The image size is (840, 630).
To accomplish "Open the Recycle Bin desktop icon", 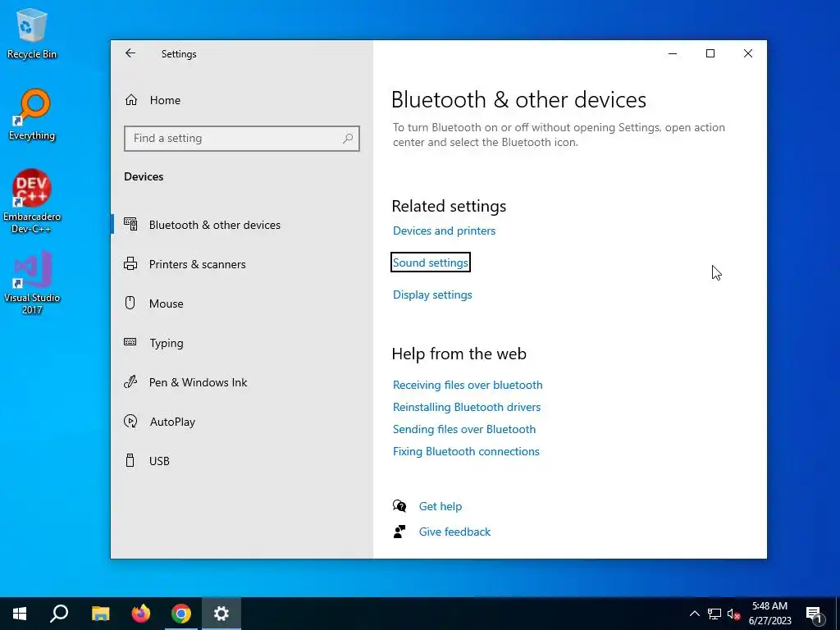I will pos(32,34).
